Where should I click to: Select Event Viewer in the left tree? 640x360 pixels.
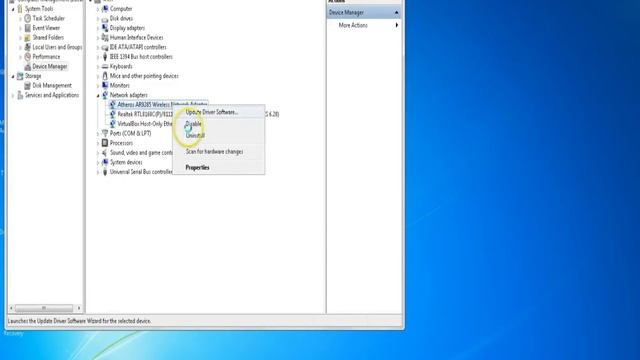46,28
